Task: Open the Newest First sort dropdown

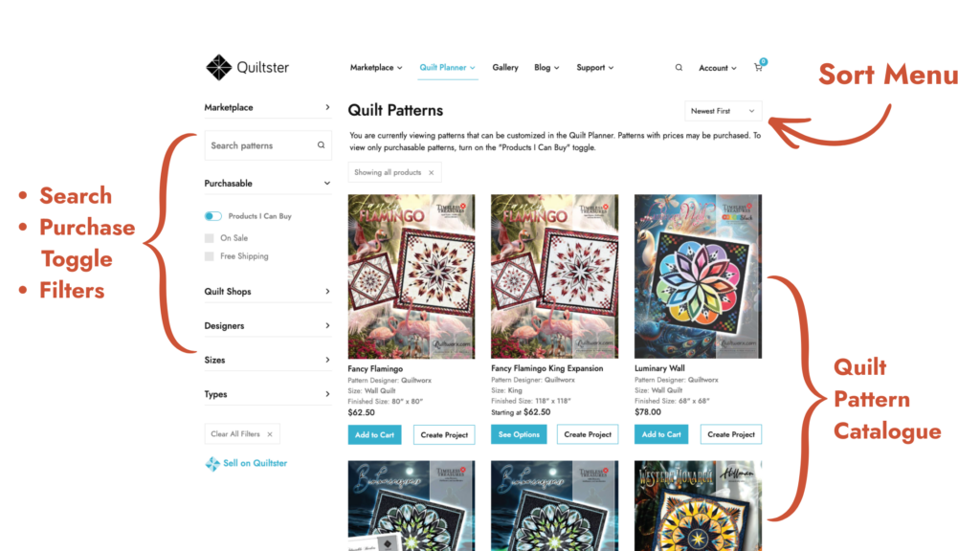Action: [724, 111]
